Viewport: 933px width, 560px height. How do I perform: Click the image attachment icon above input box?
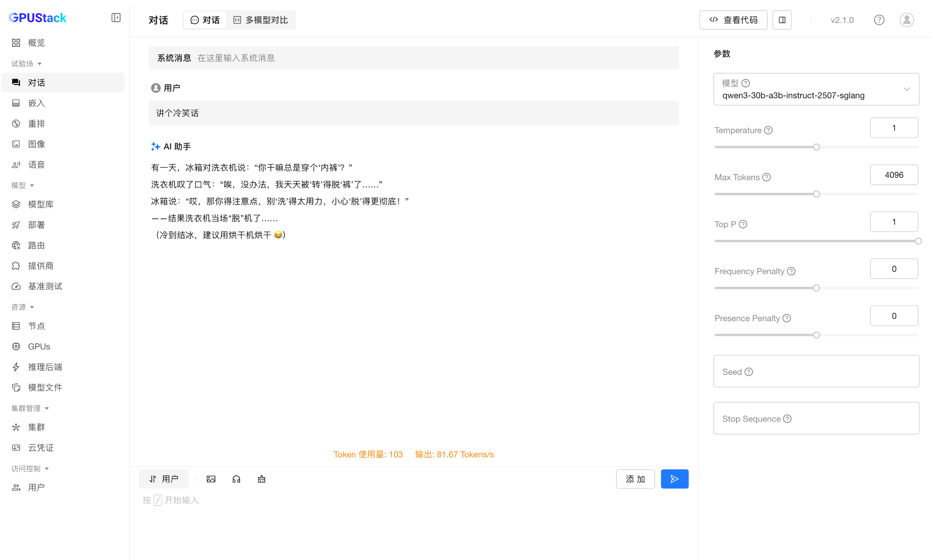coord(211,479)
